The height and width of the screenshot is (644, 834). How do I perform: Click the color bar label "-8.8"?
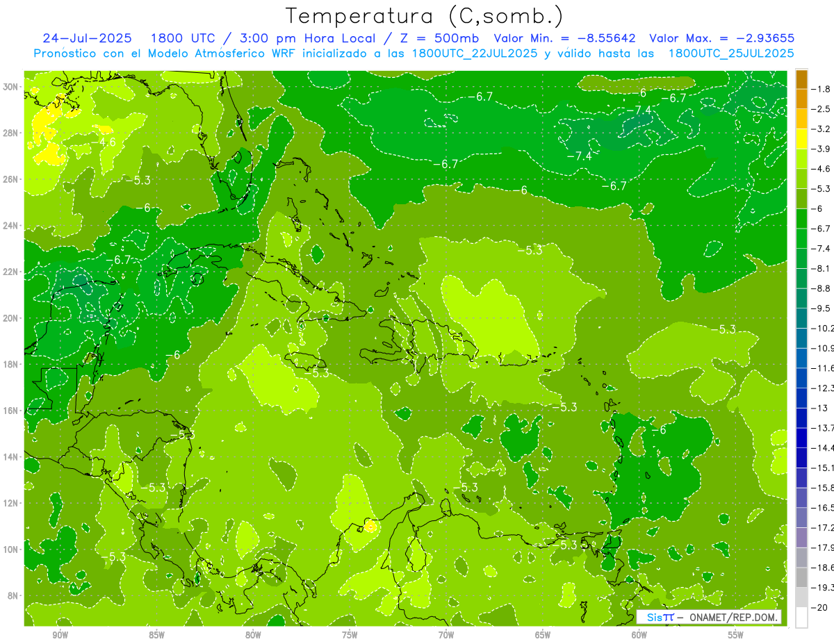[x=821, y=288]
